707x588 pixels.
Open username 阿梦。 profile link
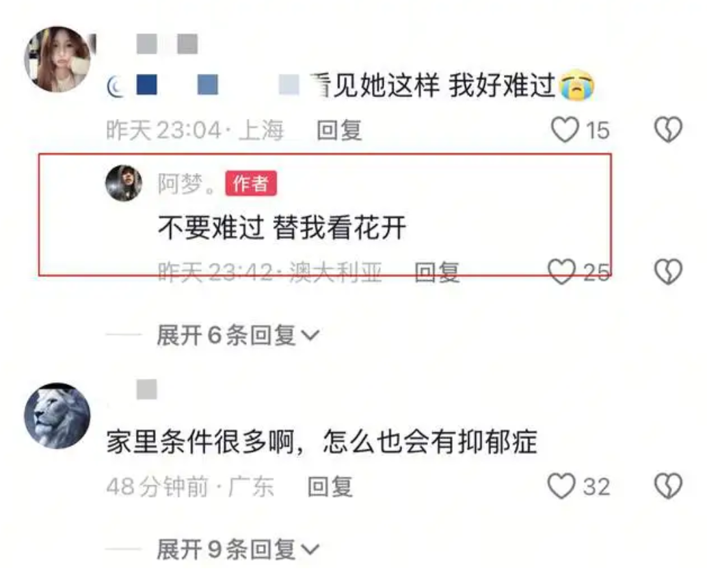[x=187, y=183]
